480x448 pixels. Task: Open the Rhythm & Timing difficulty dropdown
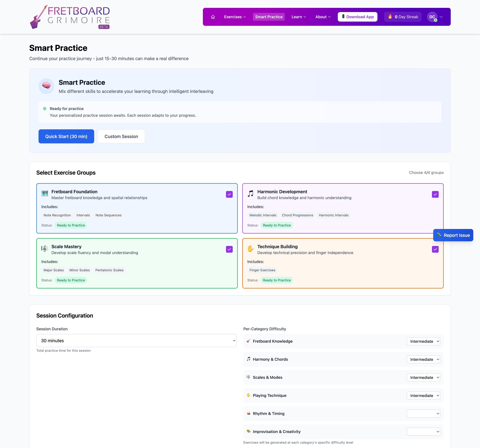pos(423,414)
